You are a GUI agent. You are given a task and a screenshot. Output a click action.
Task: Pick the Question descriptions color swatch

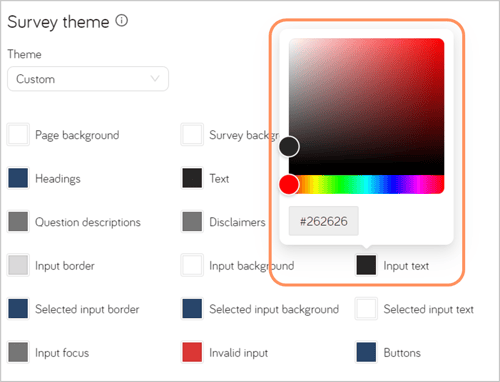pos(18,222)
